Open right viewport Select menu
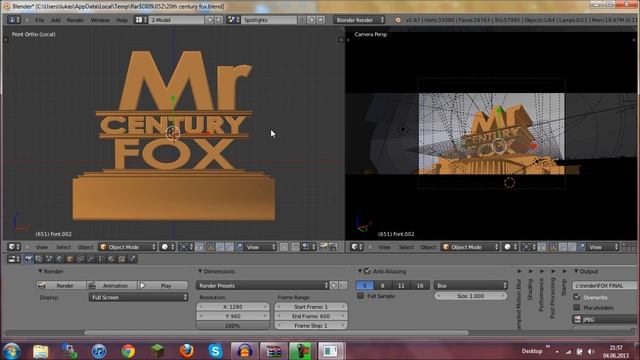 (x=406, y=247)
